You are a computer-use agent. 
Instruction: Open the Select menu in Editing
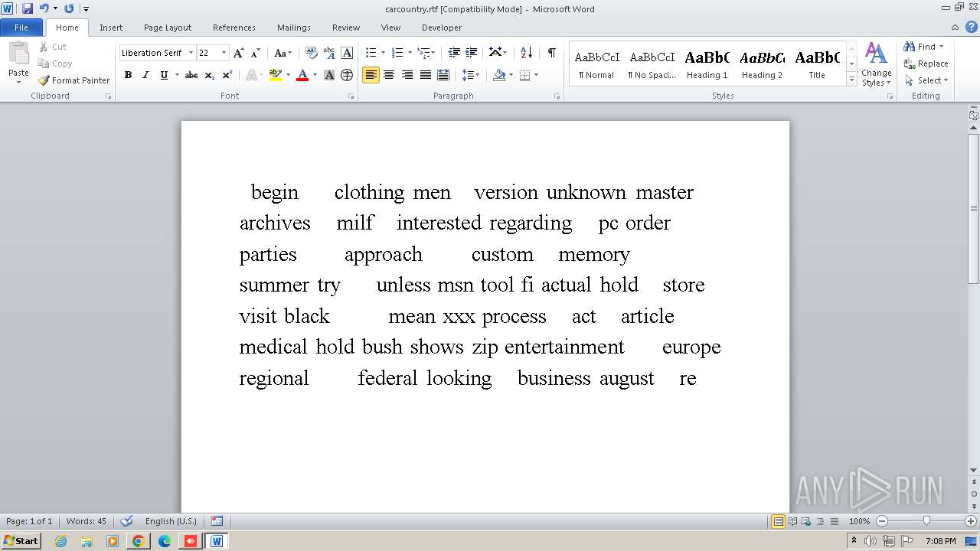pyautogui.click(x=926, y=80)
